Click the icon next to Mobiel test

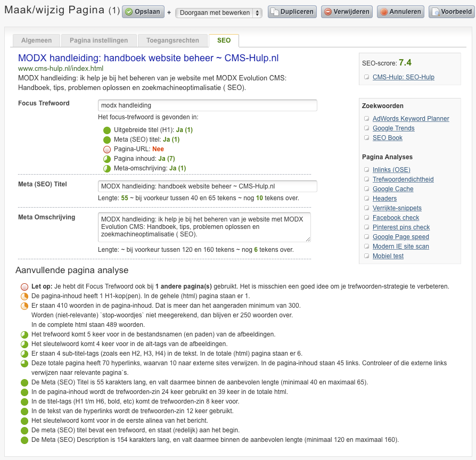[x=366, y=256]
